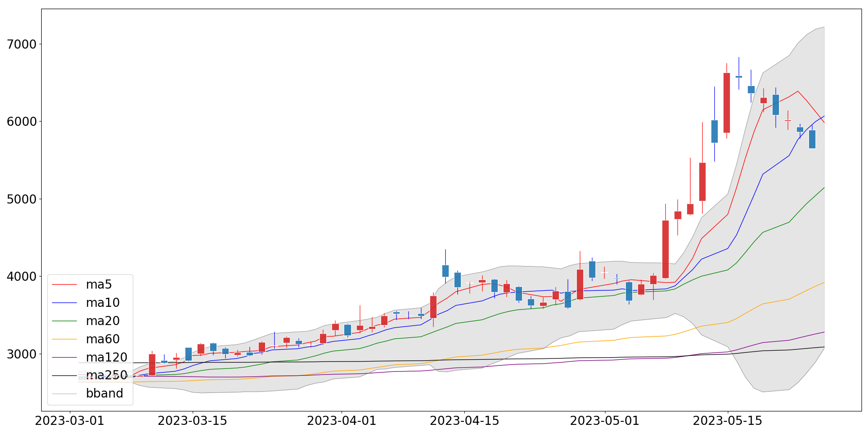
Task: Click the gray bband legend line swatch
Action: pyautogui.click(x=64, y=394)
